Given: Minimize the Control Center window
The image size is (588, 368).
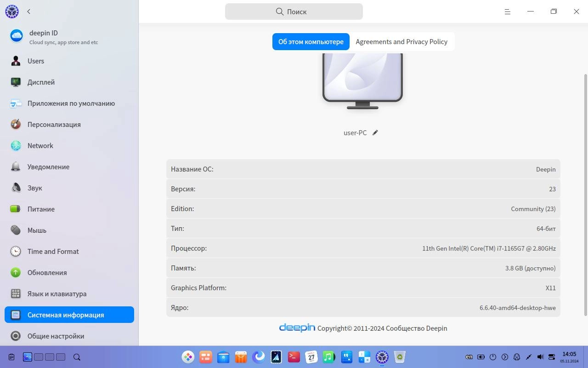Looking at the screenshot, I should (531, 11).
